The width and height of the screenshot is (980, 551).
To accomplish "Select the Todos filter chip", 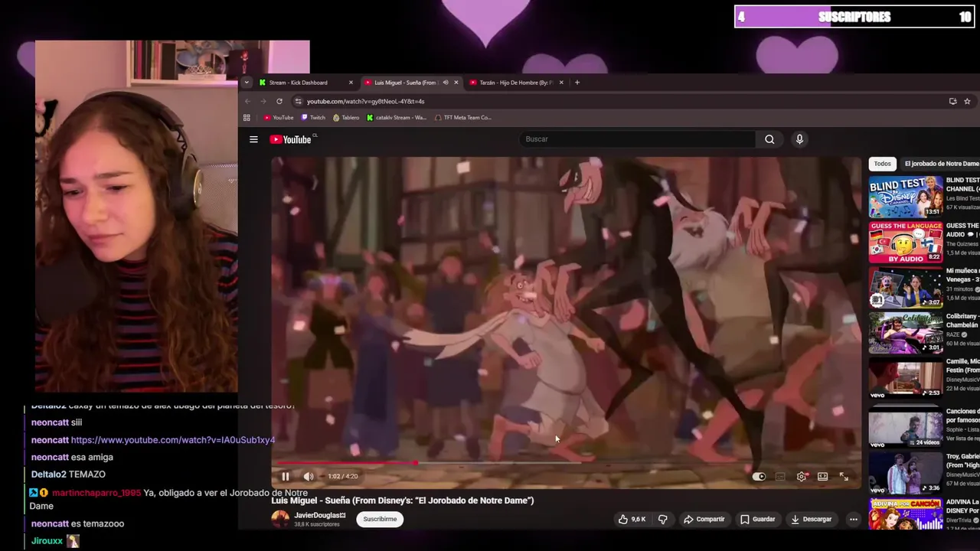I will point(883,164).
